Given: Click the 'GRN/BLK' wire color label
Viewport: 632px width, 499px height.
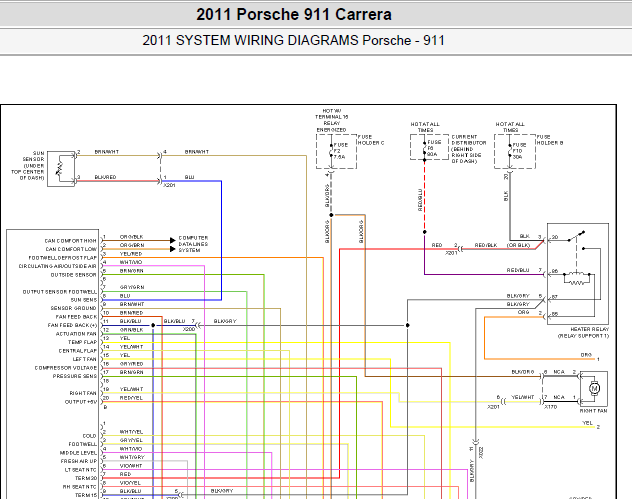Looking at the screenshot, I should (x=131, y=330).
